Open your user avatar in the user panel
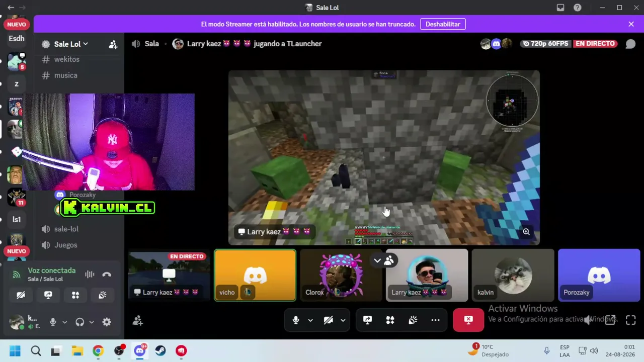 click(x=17, y=322)
